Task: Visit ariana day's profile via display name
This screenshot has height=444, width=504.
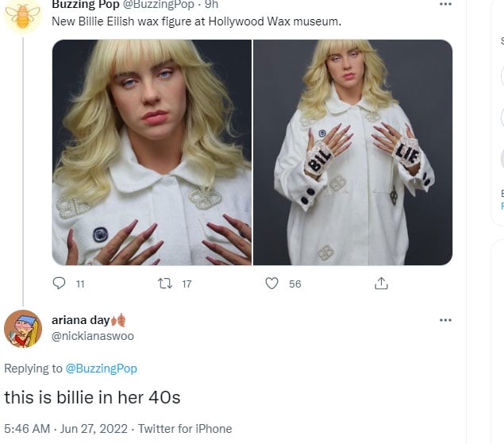Action: click(81, 320)
